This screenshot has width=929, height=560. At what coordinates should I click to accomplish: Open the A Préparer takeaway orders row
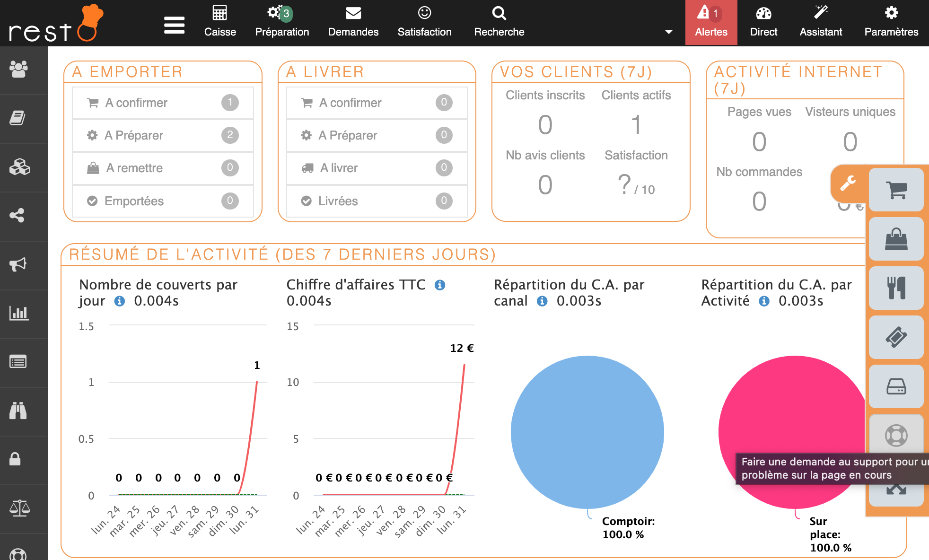click(x=163, y=135)
